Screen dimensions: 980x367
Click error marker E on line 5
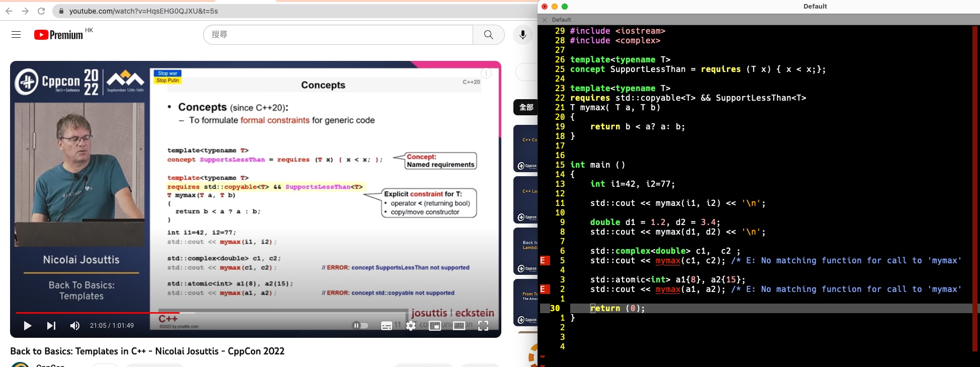pyautogui.click(x=545, y=260)
